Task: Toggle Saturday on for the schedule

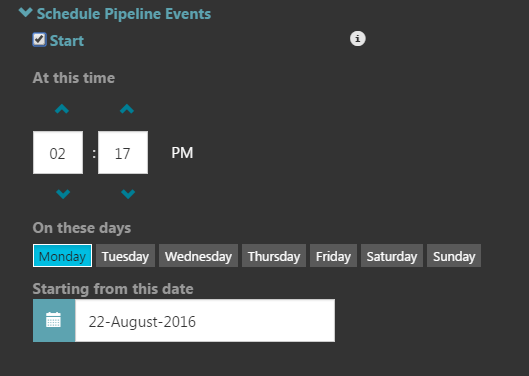Action: [x=392, y=256]
